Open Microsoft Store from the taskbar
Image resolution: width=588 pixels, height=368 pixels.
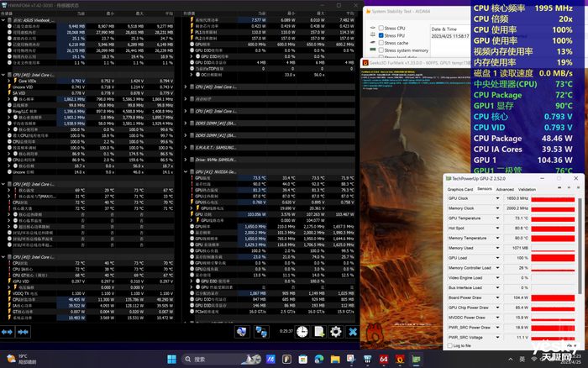(302, 360)
